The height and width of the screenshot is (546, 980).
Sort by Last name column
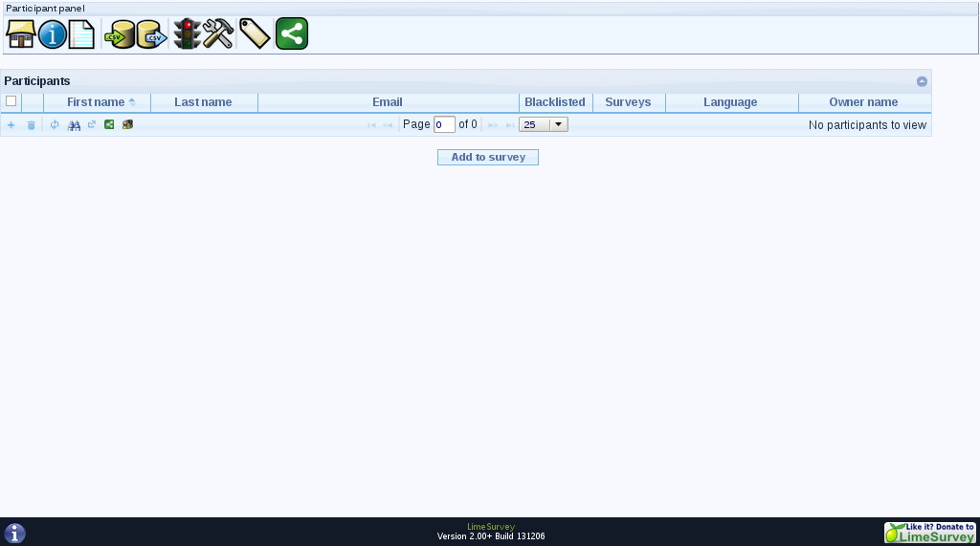click(203, 101)
